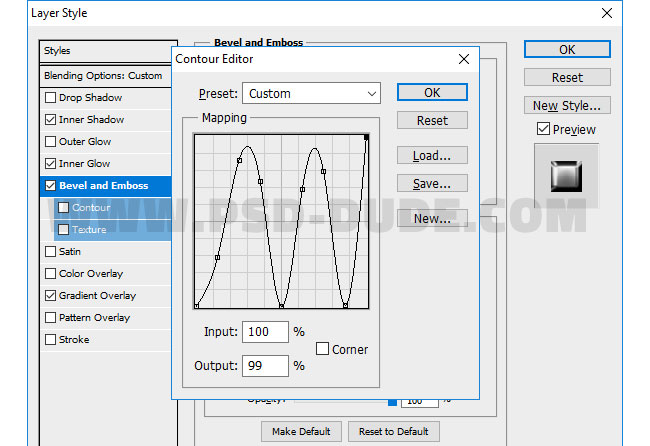Open the Preset dropdown menu
Viewport: 650px width, 446px height.
tap(311, 93)
